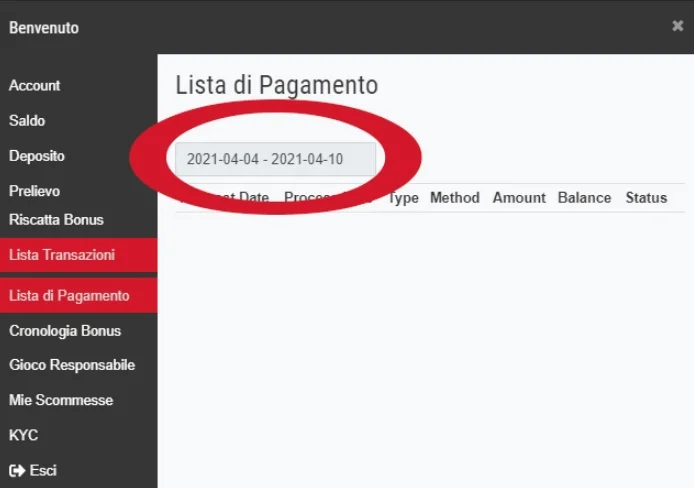Click the Esci logout icon

(x=17, y=470)
